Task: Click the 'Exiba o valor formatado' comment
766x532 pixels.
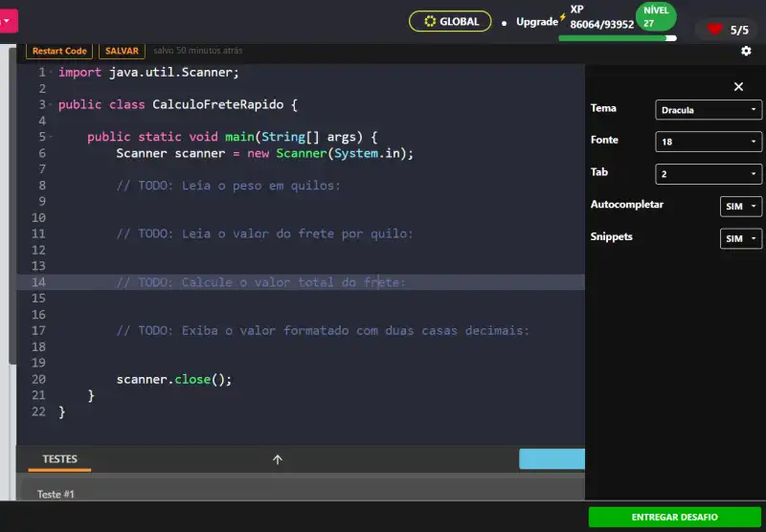Action: [265, 330]
